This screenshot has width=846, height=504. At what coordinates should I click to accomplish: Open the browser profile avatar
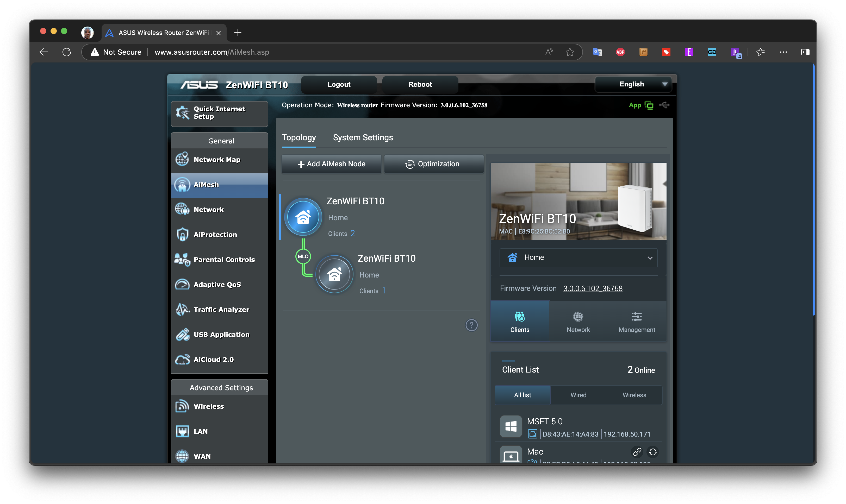87,33
